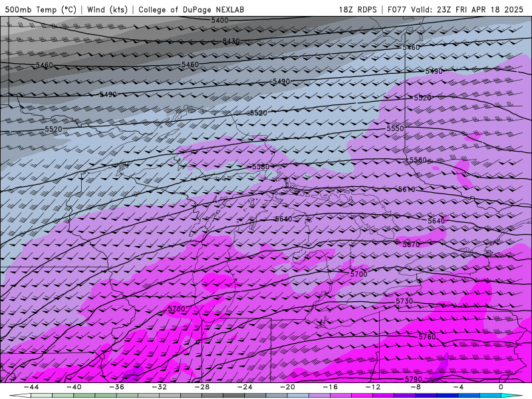
Task: Select the -8 temperature scale label
Action: point(416,387)
